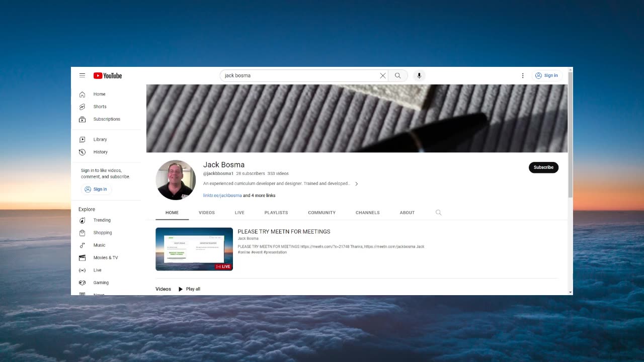Click the Videos section heading

click(x=164, y=289)
